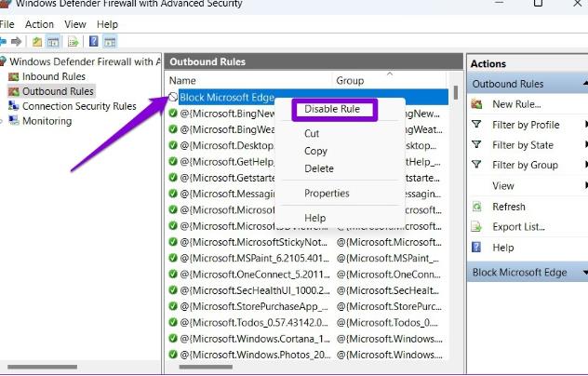The width and height of the screenshot is (588, 376).
Task: Click the Refresh icon in Actions pane
Action: pyautogui.click(x=476, y=207)
